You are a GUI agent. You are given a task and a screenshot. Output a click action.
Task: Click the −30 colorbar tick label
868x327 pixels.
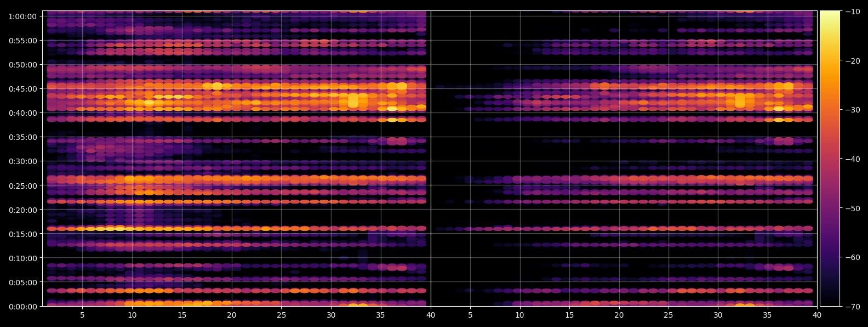pos(852,110)
